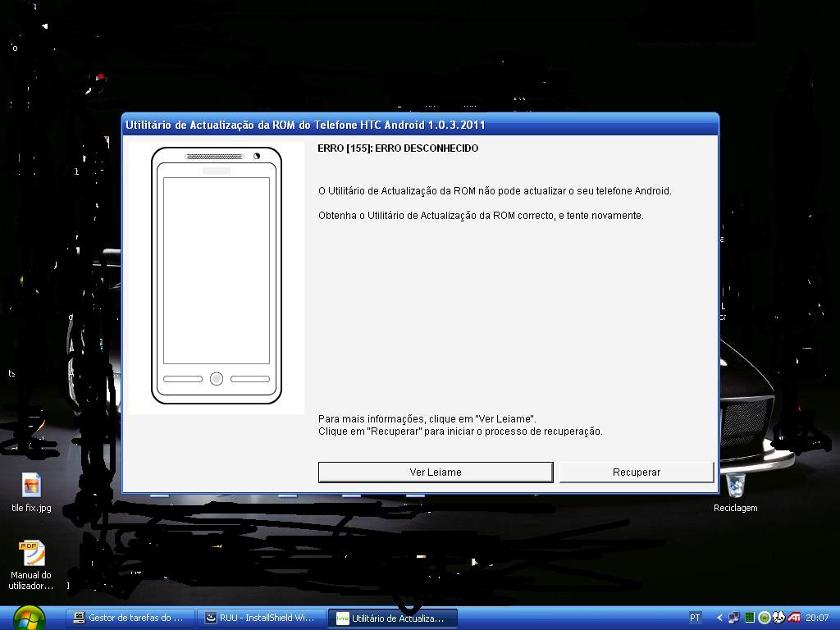Click the network connection tray icon

[x=734, y=618]
